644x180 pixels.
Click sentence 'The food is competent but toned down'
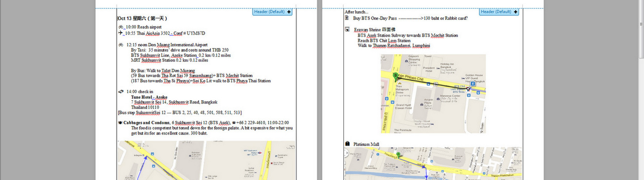pyautogui.click(x=212, y=128)
